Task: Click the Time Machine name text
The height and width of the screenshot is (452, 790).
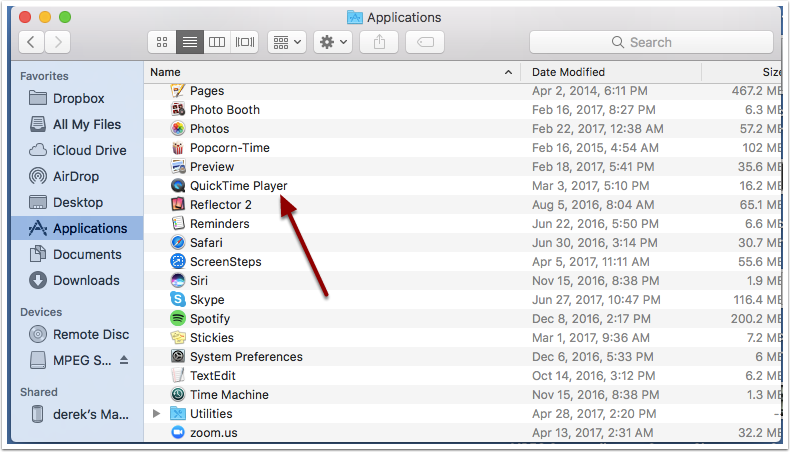Action: tap(229, 394)
